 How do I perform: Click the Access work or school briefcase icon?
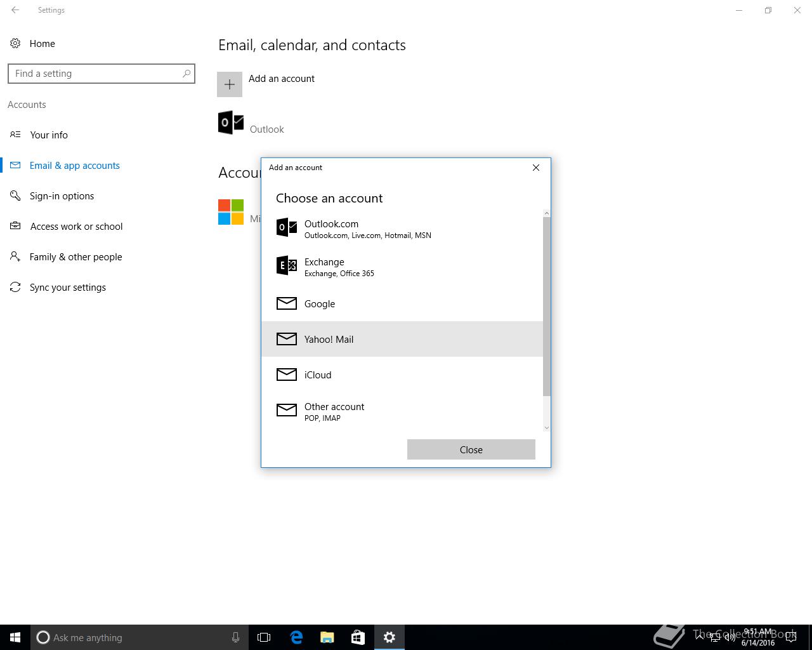[x=15, y=226]
